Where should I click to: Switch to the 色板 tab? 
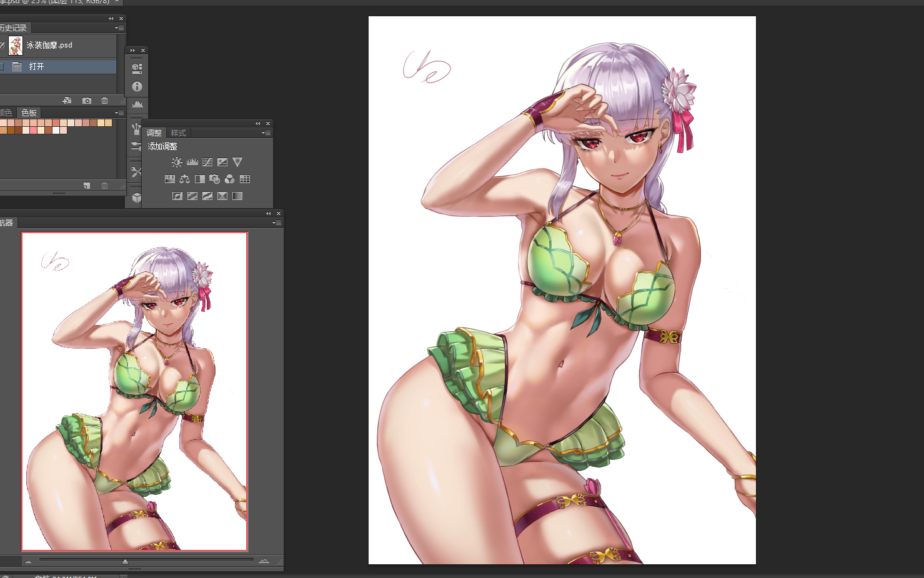[x=29, y=112]
